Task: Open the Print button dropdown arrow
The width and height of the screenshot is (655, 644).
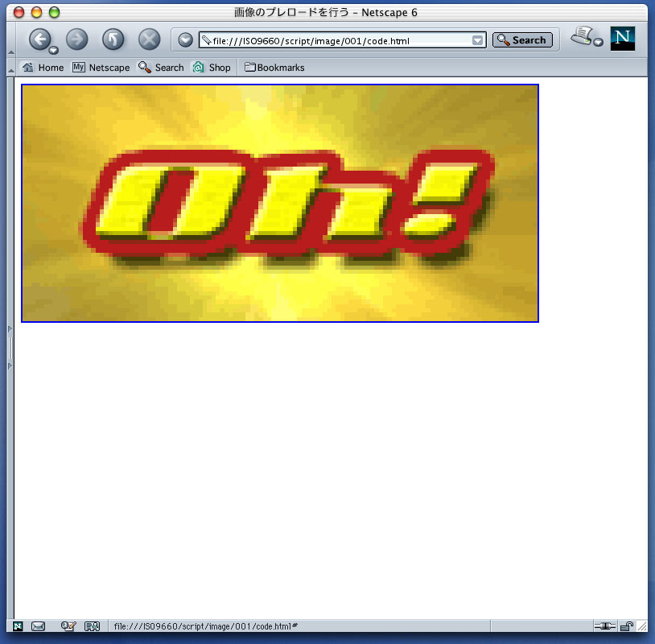Action: pos(599,43)
